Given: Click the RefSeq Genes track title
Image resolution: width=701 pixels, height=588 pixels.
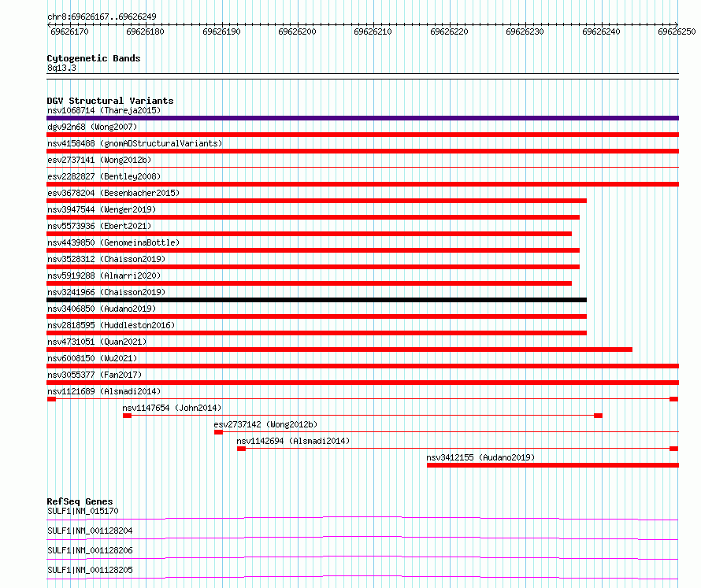Looking at the screenshot, I should pos(80,501).
